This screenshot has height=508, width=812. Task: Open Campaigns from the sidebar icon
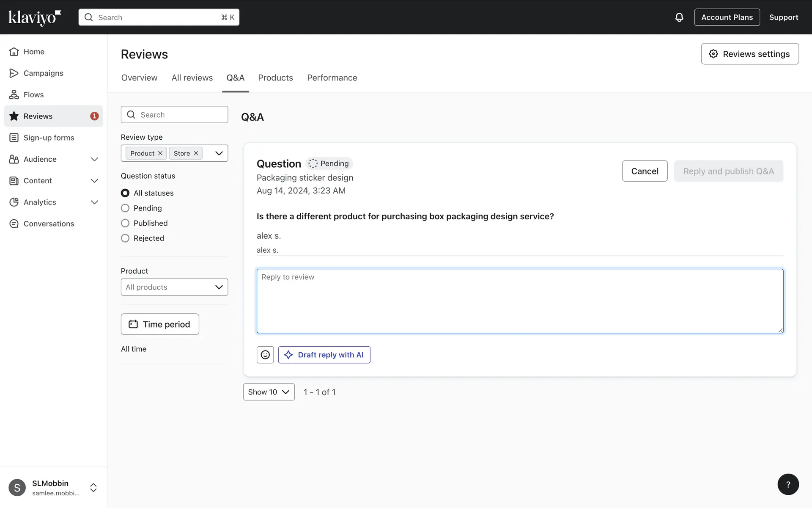14,73
